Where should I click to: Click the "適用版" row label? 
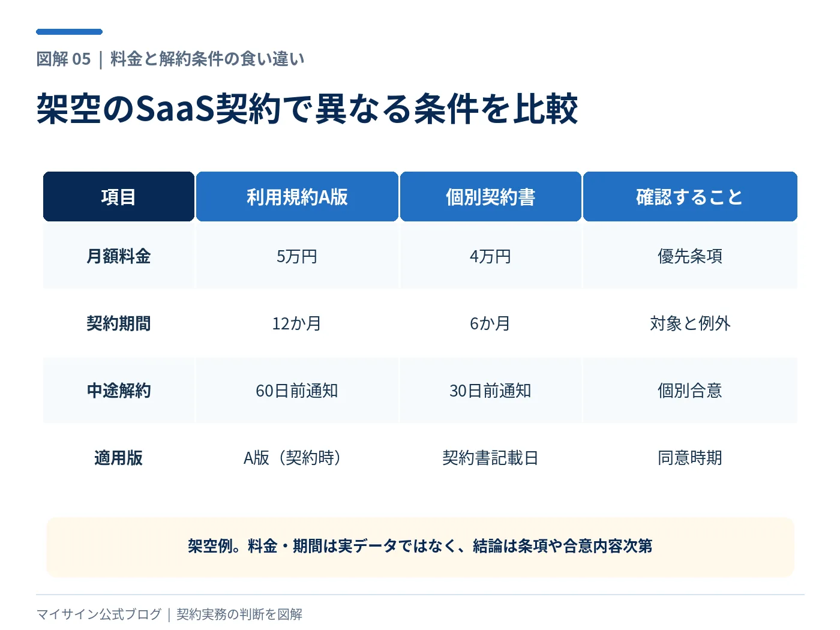[x=119, y=458]
